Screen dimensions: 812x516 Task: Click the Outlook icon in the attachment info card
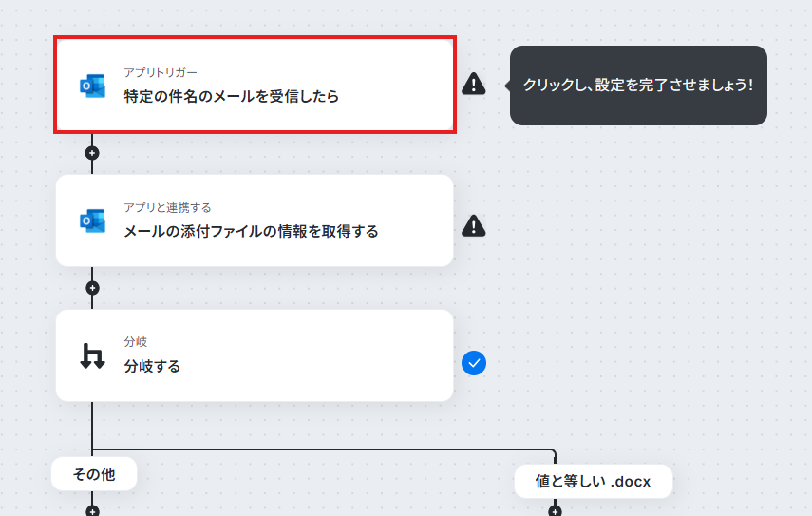click(x=93, y=221)
